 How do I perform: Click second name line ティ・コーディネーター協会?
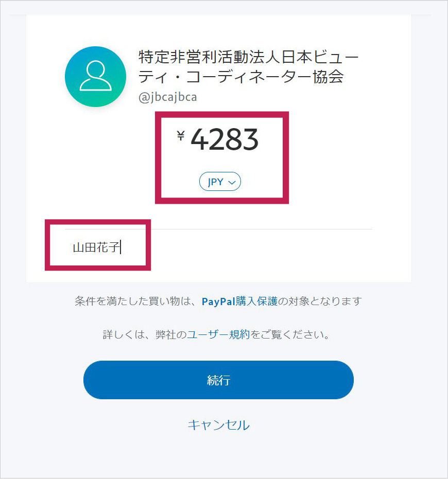(241, 77)
